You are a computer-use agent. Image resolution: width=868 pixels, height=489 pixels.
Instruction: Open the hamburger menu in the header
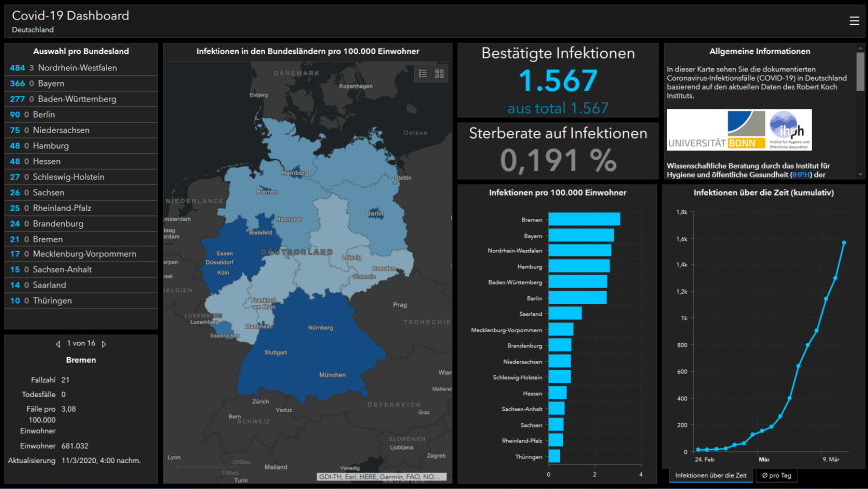(x=853, y=20)
